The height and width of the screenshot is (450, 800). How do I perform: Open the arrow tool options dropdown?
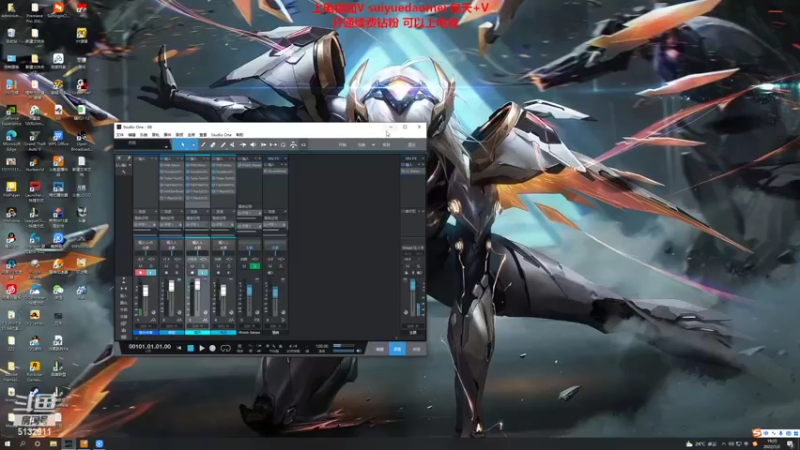[193, 145]
